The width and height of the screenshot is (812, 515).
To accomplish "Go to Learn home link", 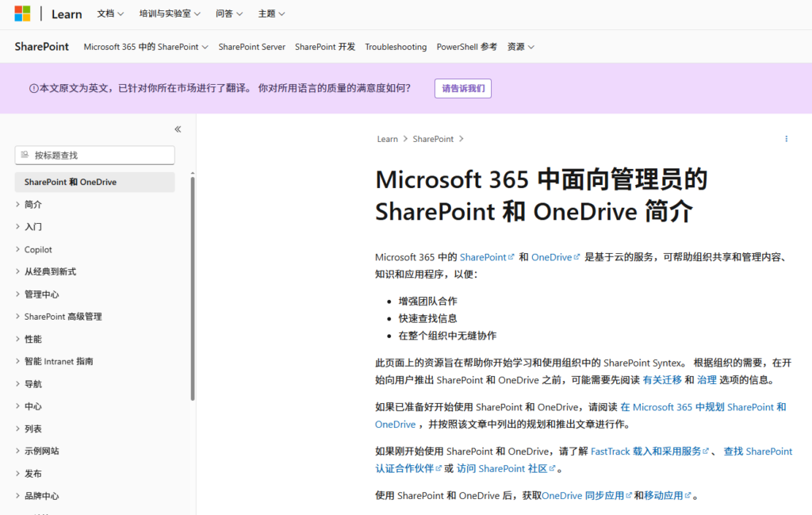I will tap(67, 14).
